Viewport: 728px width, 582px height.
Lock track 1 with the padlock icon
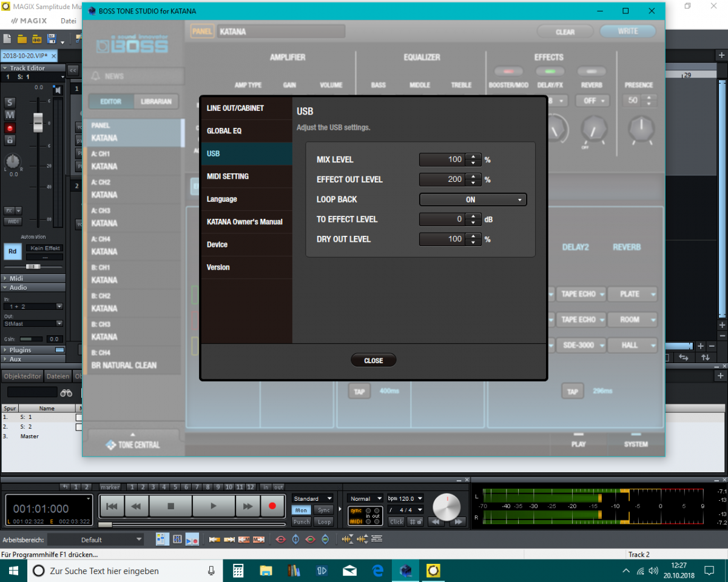pos(10,140)
